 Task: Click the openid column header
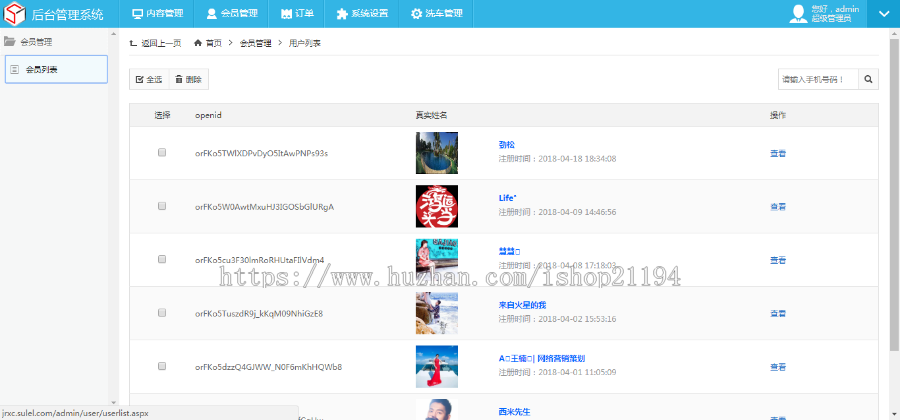208,115
